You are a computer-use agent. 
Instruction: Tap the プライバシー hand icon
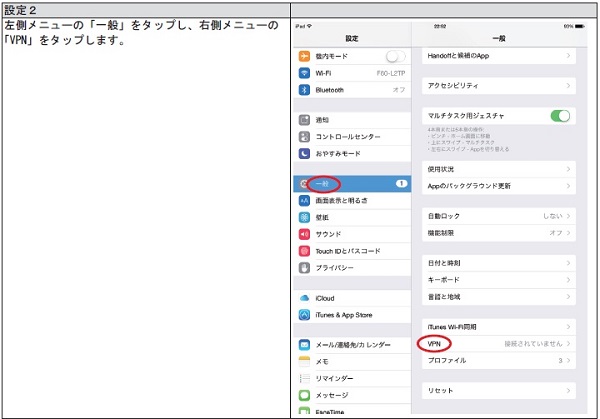click(x=305, y=268)
